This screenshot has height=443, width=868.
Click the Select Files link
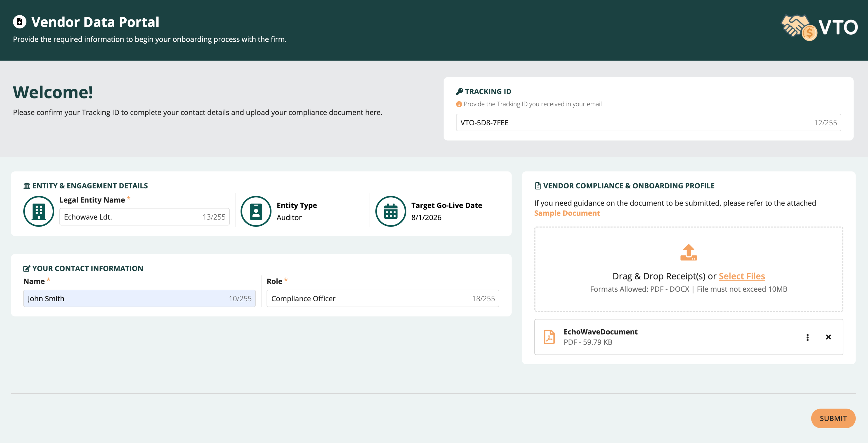pos(742,276)
